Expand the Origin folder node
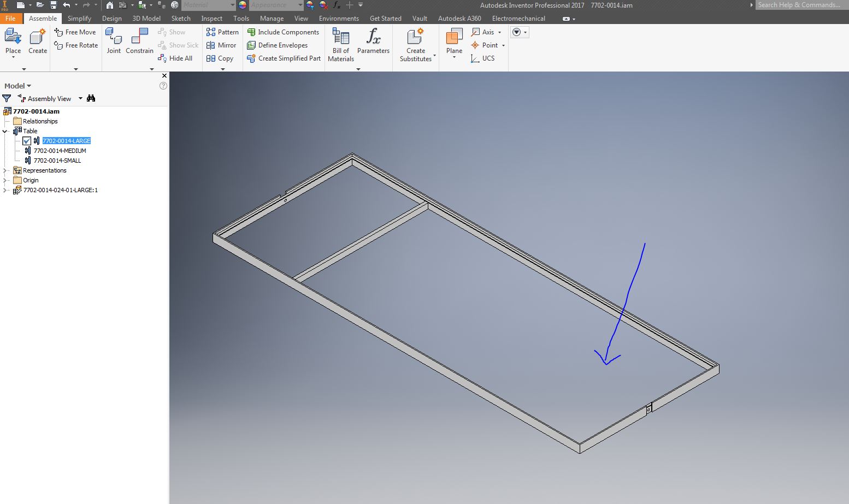This screenshot has width=849, height=504. 5,180
